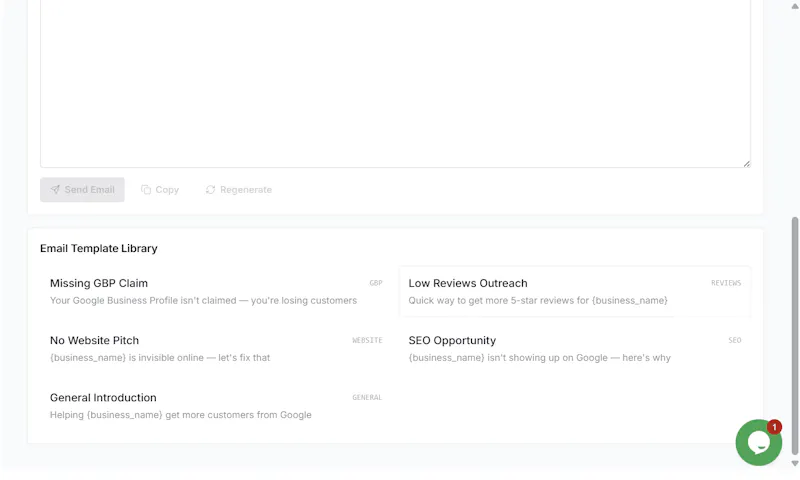The width and height of the screenshot is (800, 480).
Task: Select the Low Reviews Outreach template
Action: [x=575, y=291]
